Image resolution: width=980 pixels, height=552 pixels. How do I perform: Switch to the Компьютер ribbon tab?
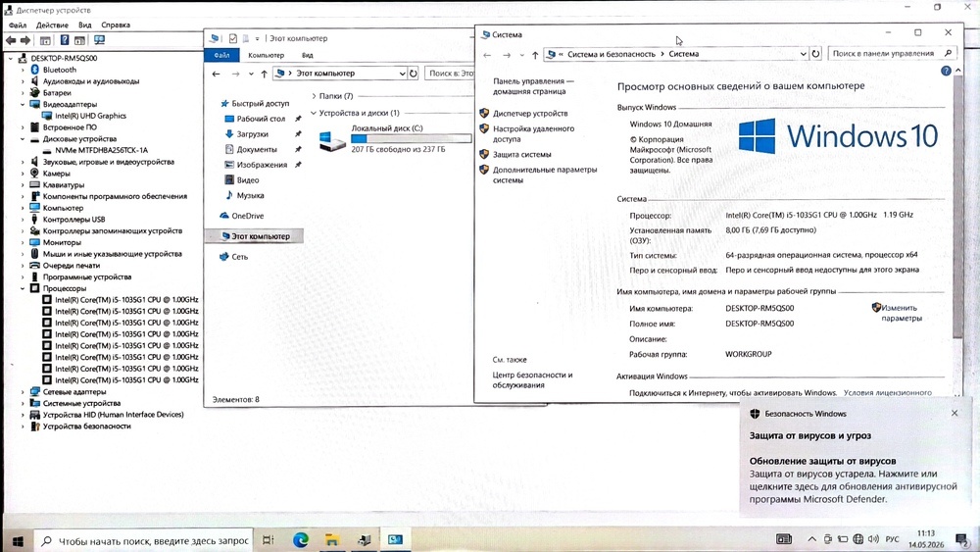[x=266, y=55]
